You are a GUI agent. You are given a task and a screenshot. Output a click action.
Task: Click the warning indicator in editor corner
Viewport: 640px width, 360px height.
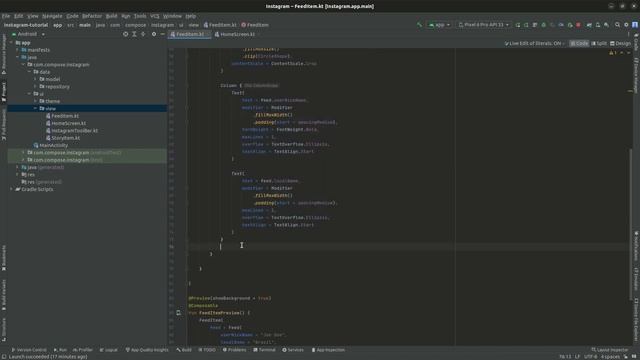coord(613,53)
